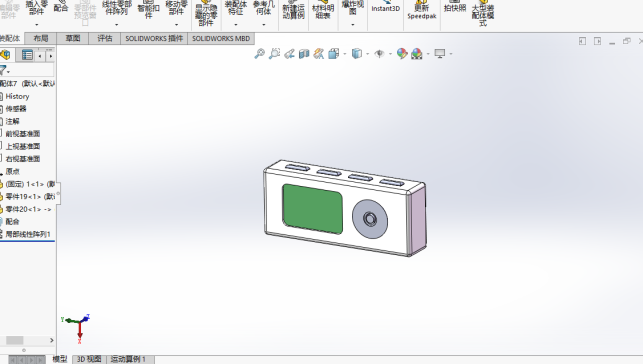This screenshot has width=643, height=364.
Task: Switch to the 运动算例 1 bottom tab
Action: (128, 359)
